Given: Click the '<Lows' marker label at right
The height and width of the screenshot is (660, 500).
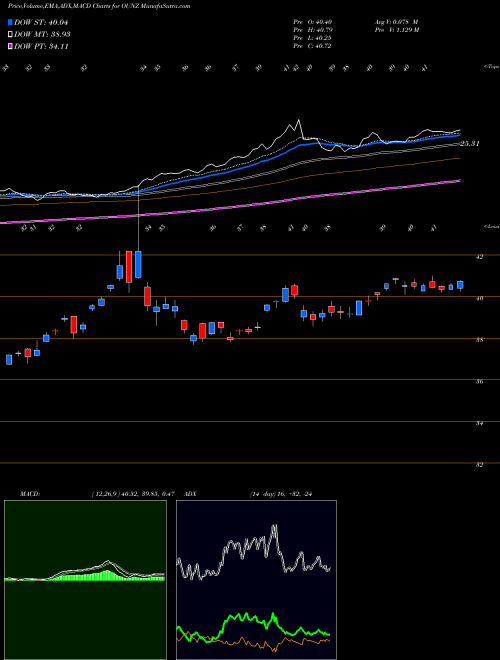Looking at the screenshot, I should (x=491, y=227).
